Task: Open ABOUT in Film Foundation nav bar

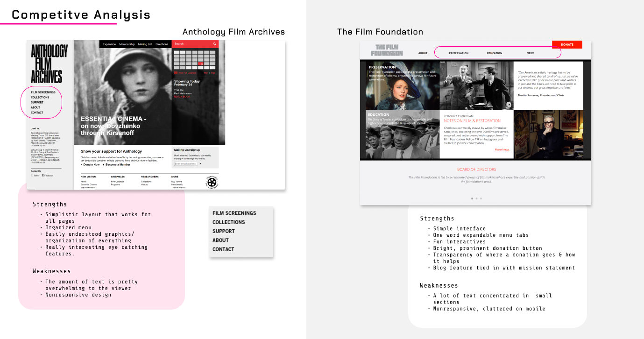Action: [x=423, y=53]
